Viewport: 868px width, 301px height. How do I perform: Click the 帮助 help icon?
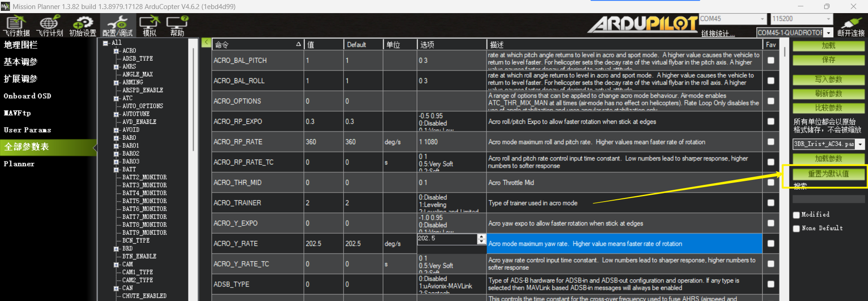(x=177, y=25)
